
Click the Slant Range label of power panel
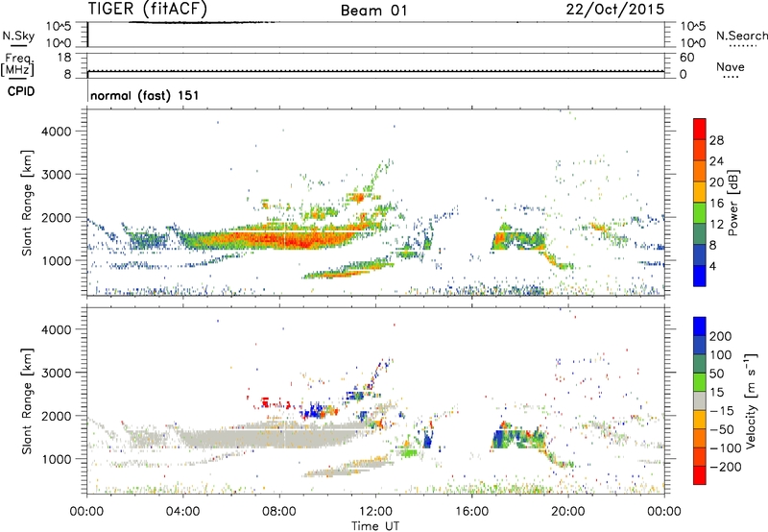tap(27, 203)
